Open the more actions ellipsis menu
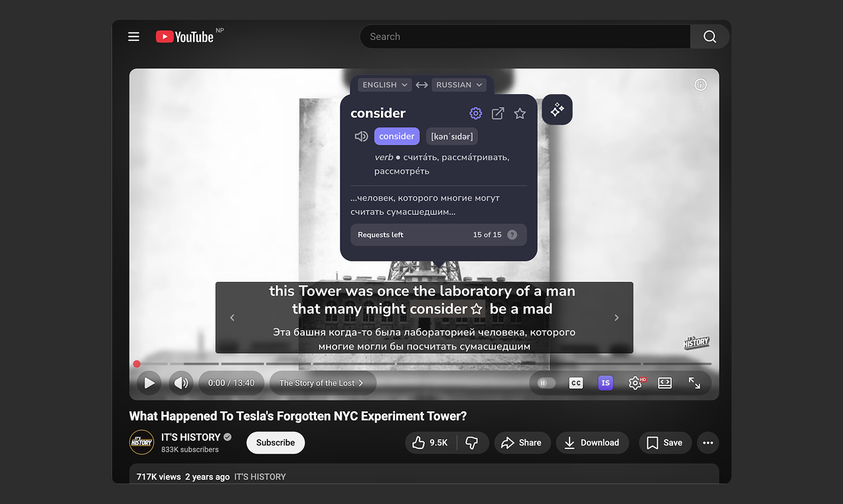This screenshot has width=843, height=504. (x=708, y=443)
